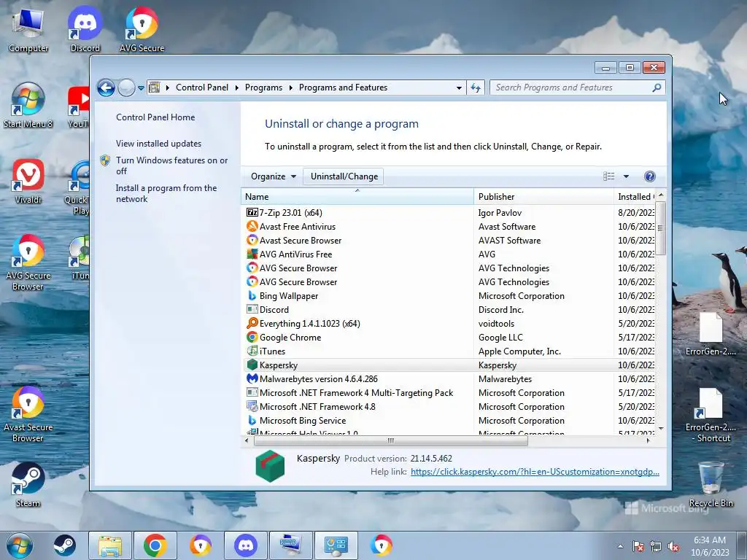747x560 pixels.
Task: Show hidden tray icons arrow
Action: [x=620, y=547]
